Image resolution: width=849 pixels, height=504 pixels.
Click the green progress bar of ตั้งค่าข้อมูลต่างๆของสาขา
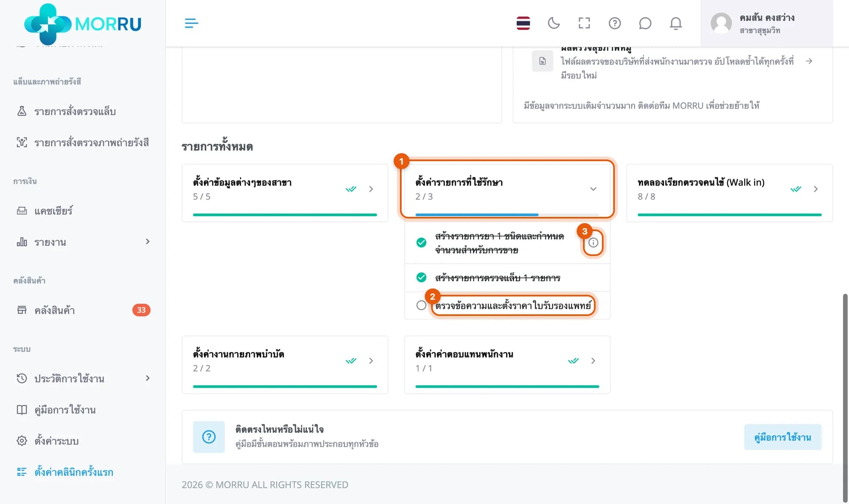click(285, 215)
